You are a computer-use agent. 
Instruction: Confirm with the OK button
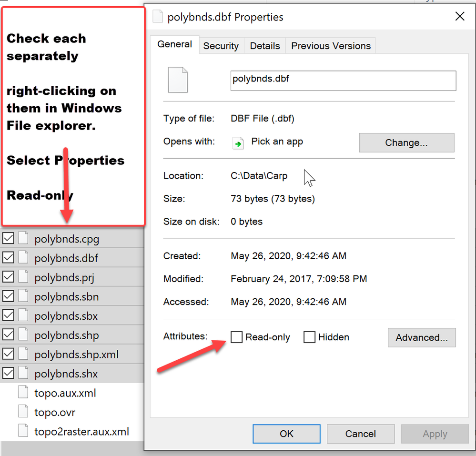point(287,434)
